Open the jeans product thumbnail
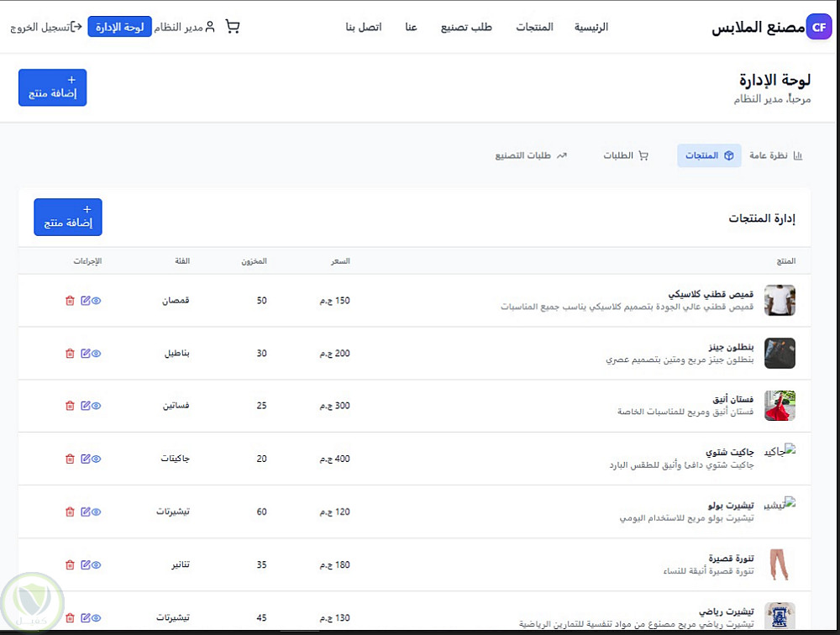 tap(780, 353)
